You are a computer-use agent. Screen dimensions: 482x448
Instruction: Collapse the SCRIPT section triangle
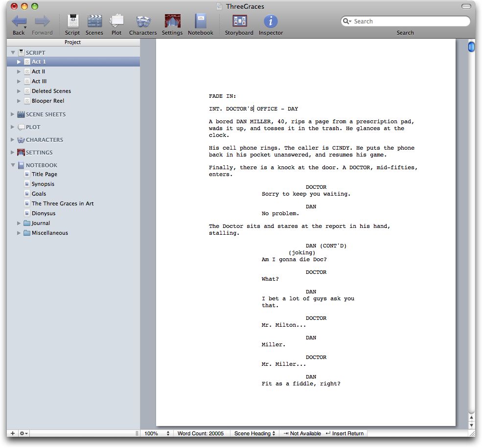(x=13, y=52)
